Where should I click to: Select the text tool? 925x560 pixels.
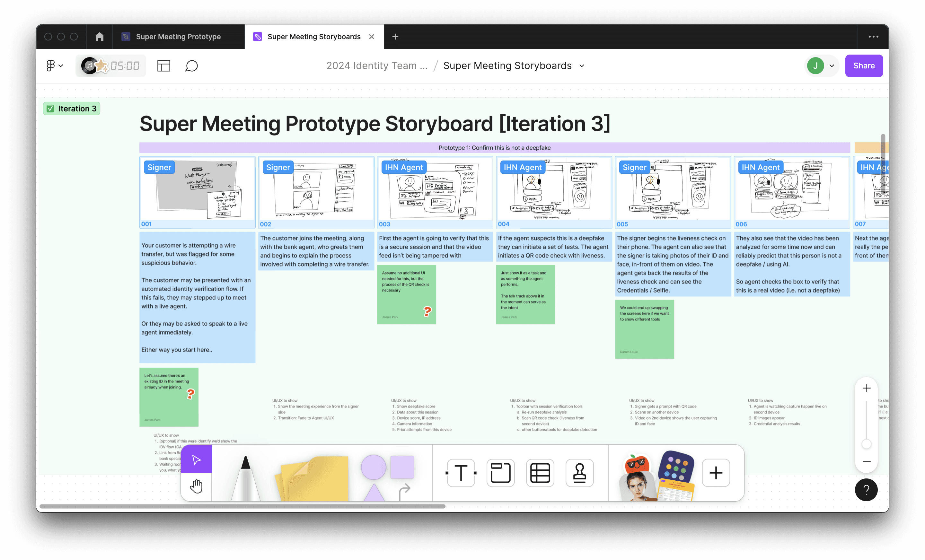point(461,473)
